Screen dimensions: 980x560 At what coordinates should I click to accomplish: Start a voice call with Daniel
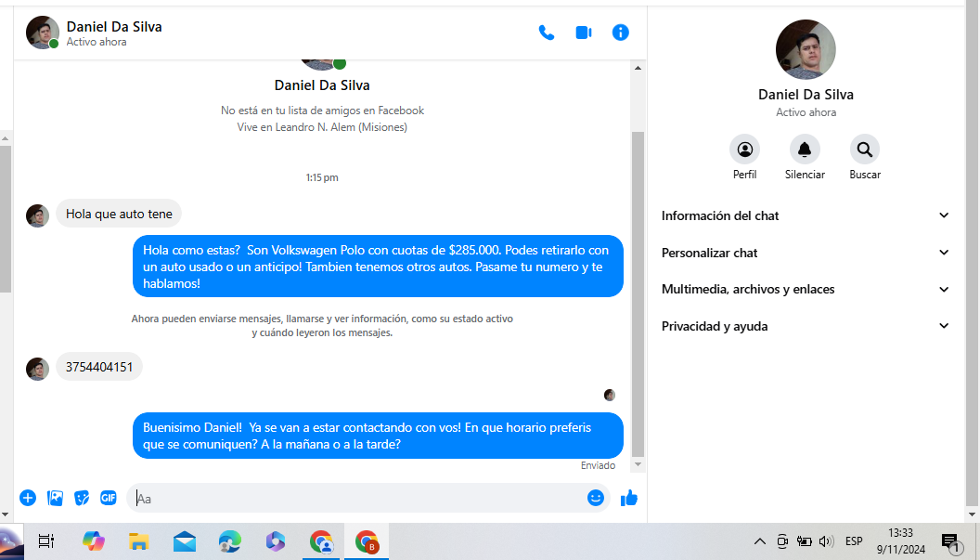coord(547,33)
